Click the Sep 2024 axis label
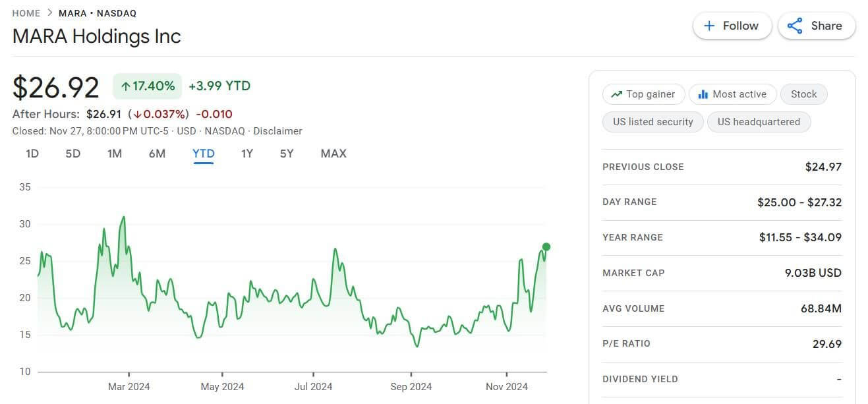Viewport: 868px width, 404px height. 411,387
